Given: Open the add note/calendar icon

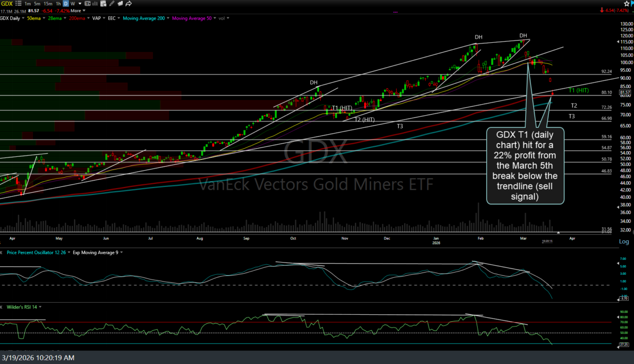Looking at the screenshot, I should [103, 4].
